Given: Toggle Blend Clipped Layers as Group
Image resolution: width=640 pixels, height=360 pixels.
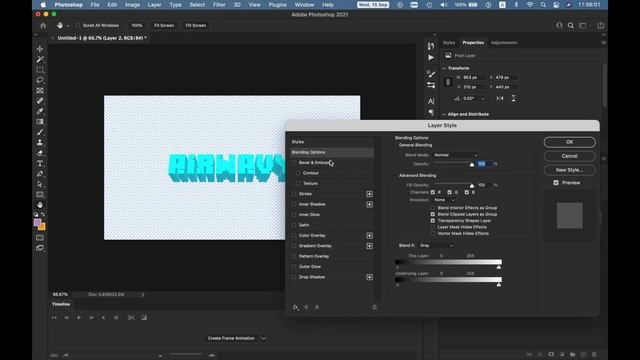Looking at the screenshot, I should tap(433, 214).
